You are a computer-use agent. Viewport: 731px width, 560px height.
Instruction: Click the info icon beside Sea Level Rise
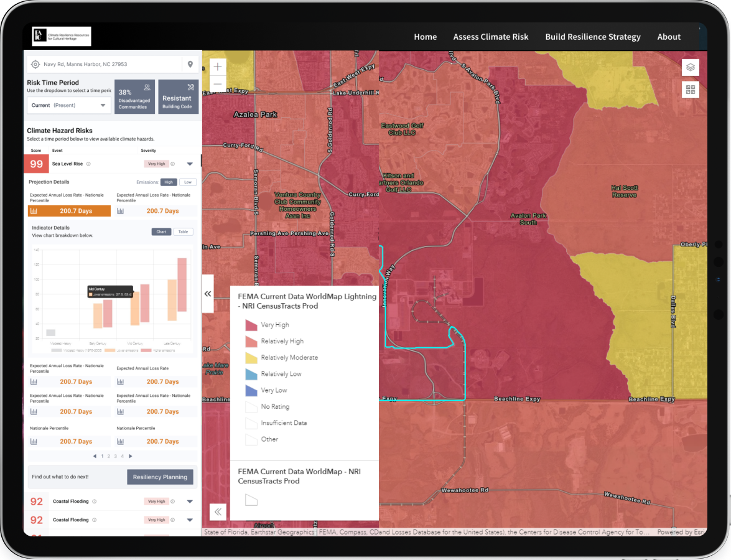(88, 164)
